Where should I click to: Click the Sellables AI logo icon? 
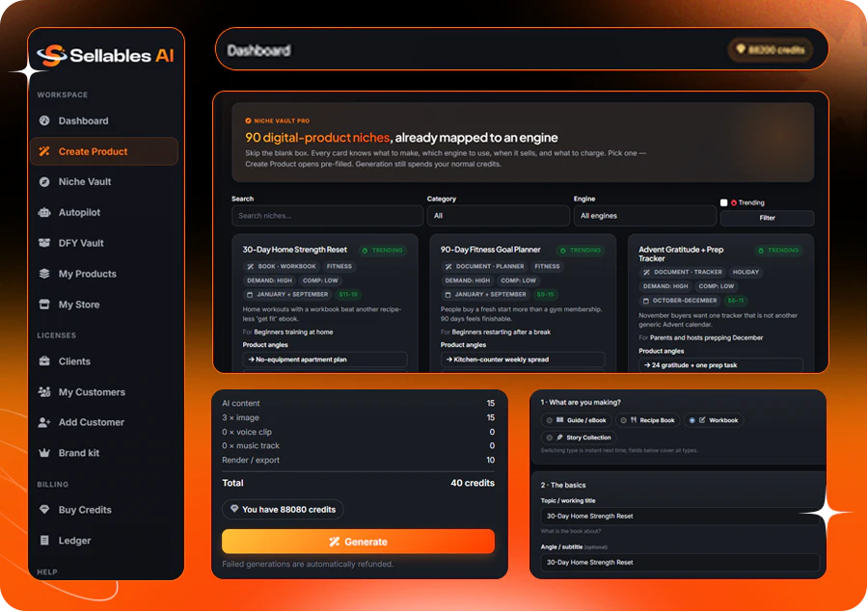pos(51,55)
